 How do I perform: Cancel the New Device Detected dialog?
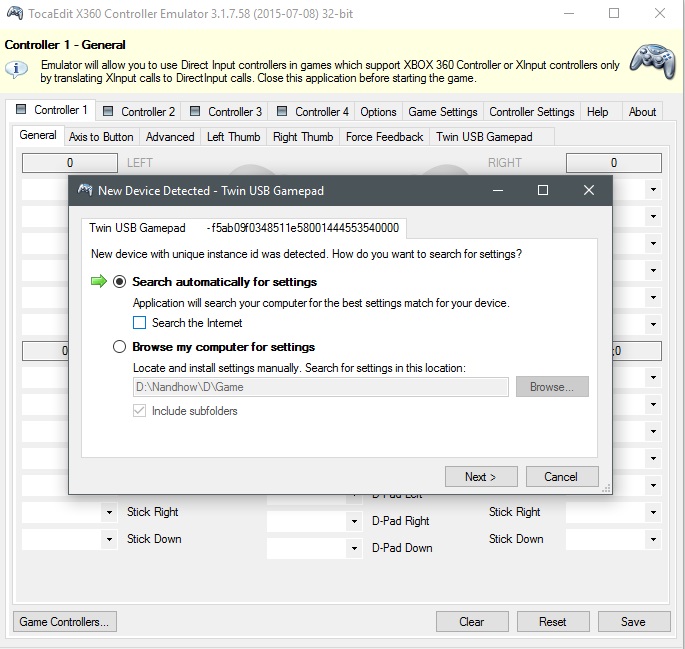562,476
